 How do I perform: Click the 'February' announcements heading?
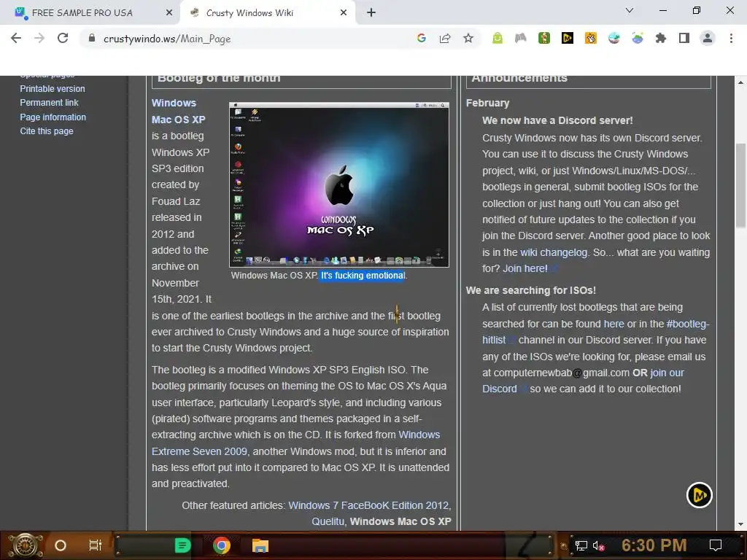(487, 103)
